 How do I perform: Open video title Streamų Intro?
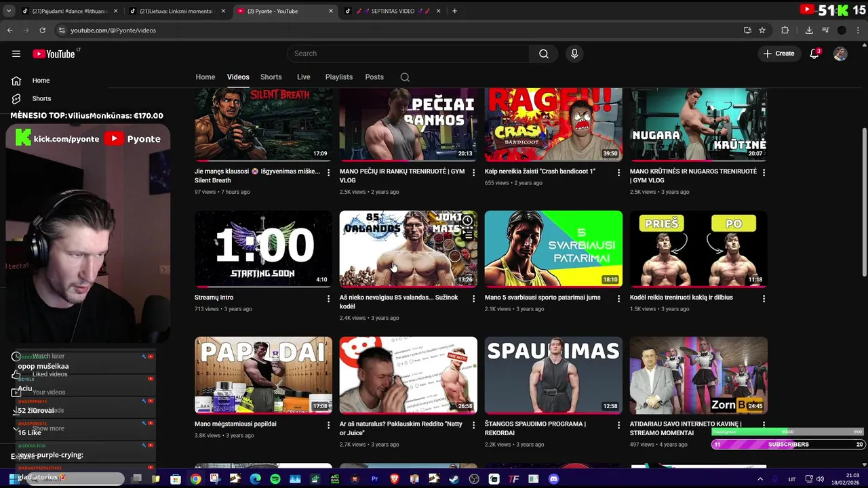(x=214, y=298)
